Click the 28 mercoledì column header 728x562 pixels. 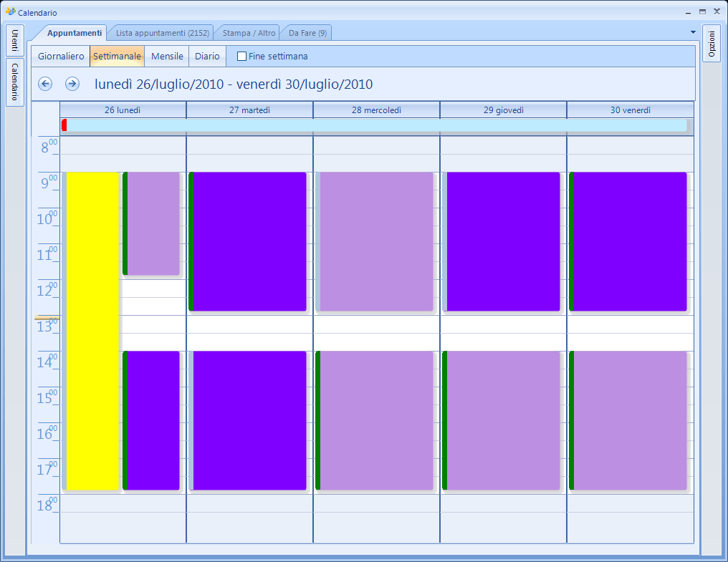tap(376, 110)
